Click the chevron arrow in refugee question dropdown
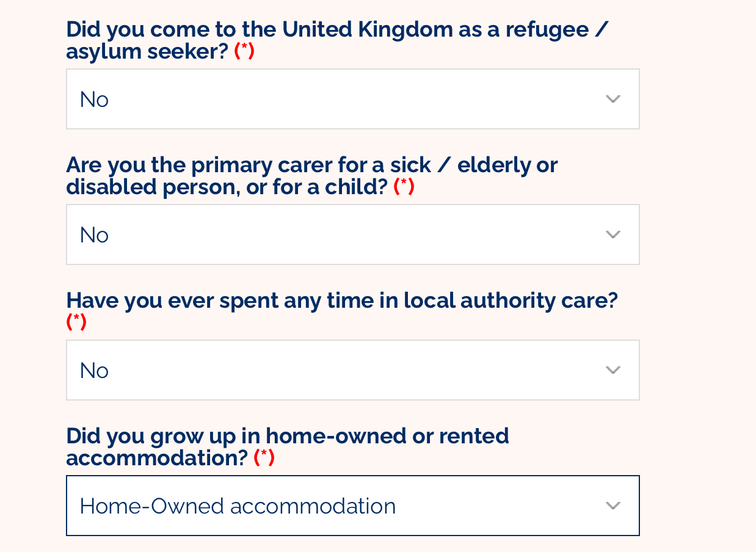The width and height of the screenshot is (756, 552). pyautogui.click(x=612, y=99)
